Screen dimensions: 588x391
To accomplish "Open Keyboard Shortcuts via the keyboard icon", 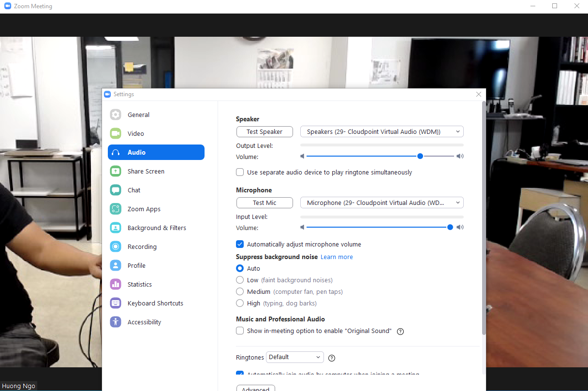I will click(x=116, y=303).
